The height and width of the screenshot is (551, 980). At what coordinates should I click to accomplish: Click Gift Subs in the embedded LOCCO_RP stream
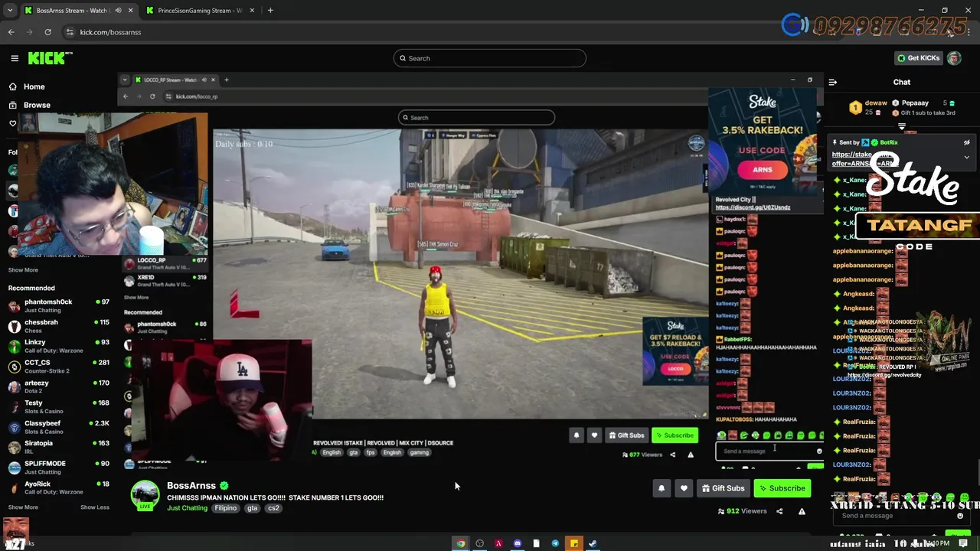[626, 435]
